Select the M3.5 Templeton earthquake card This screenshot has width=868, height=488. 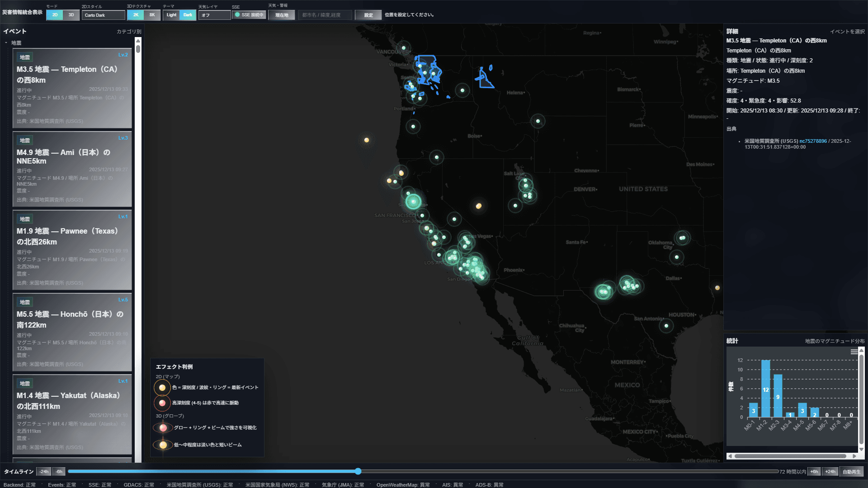click(72, 88)
